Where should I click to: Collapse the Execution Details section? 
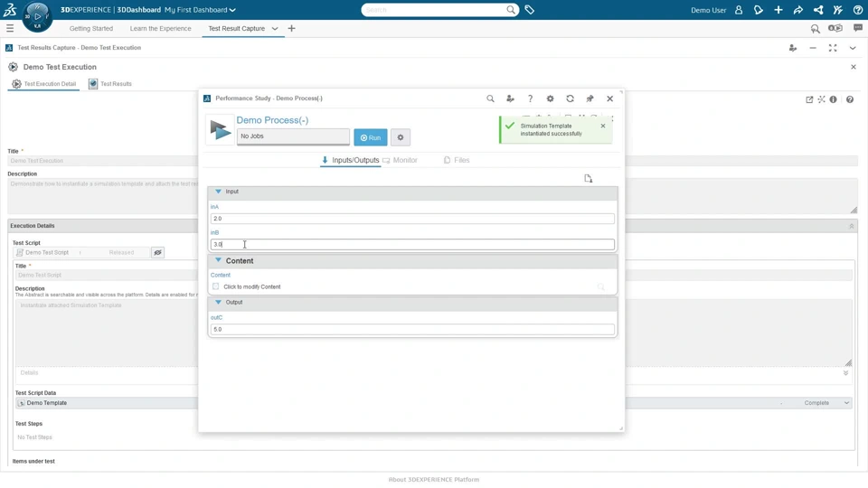[852, 226]
